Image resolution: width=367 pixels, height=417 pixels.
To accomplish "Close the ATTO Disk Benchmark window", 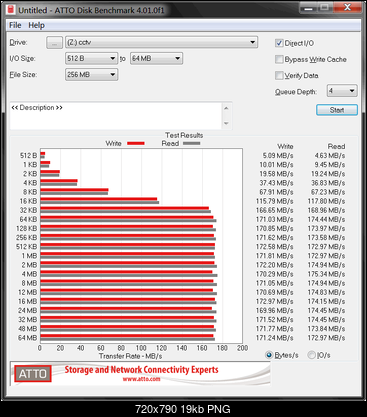I will [x=347, y=7].
